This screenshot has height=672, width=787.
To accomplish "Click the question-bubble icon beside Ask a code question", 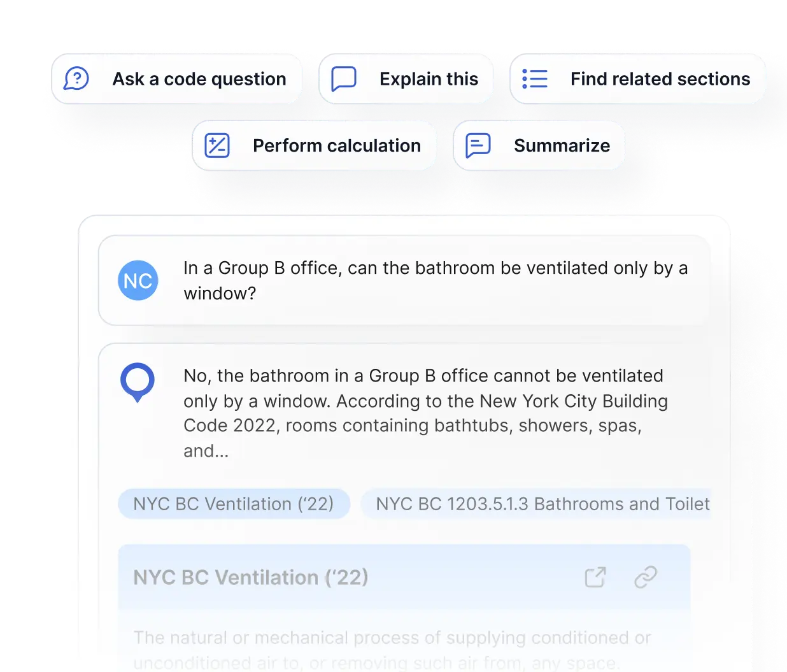I will point(76,78).
